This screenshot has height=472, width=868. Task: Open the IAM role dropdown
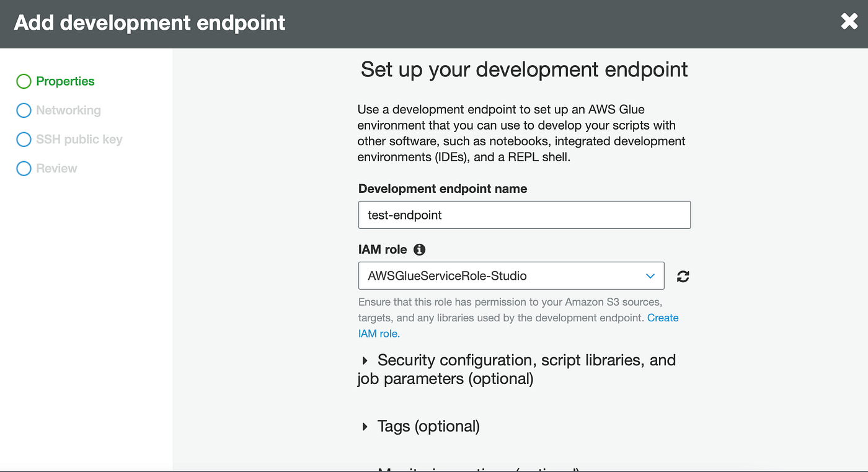pyautogui.click(x=511, y=276)
